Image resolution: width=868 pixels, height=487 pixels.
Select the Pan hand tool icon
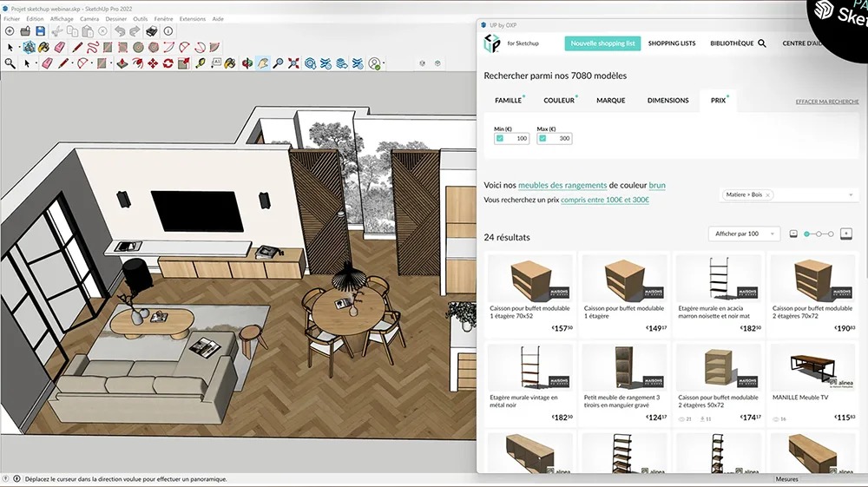[x=263, y=63]
